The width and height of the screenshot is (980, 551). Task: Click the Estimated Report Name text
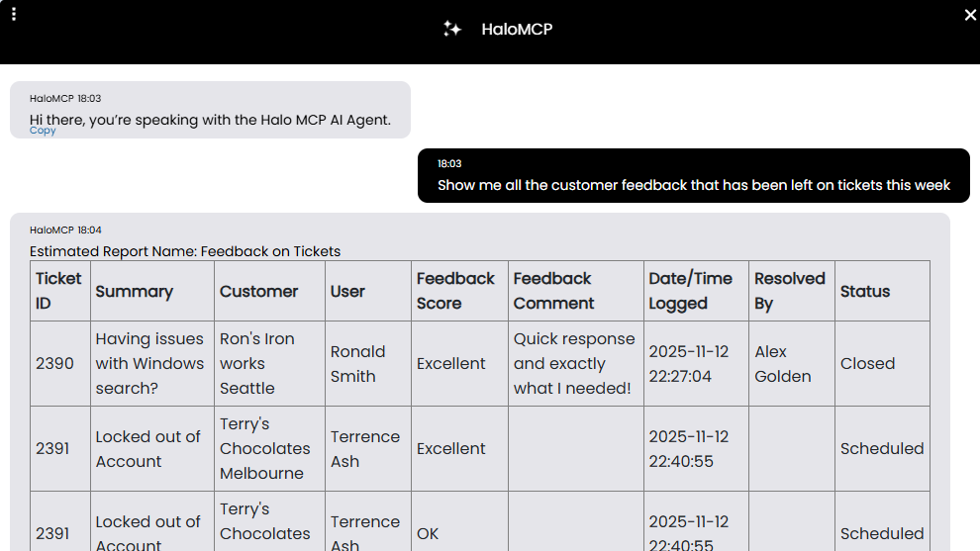[185, 251]
